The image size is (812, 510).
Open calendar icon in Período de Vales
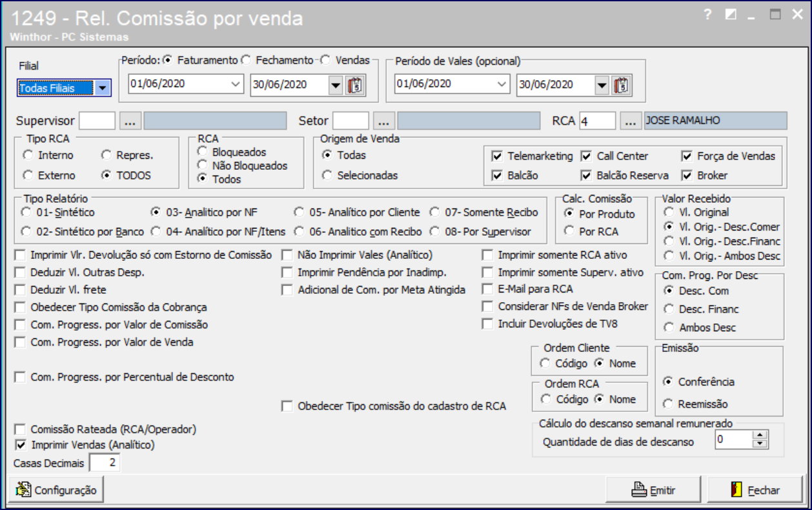pos(622,85)
